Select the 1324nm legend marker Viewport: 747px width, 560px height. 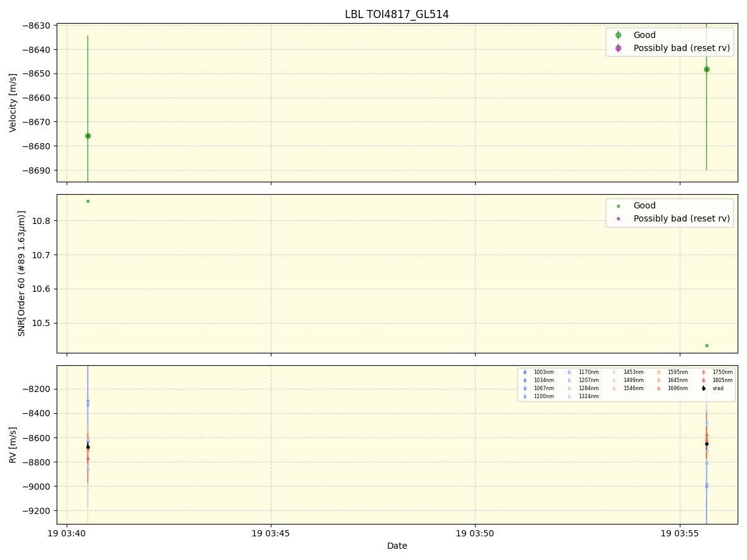[x=570, y=396]
